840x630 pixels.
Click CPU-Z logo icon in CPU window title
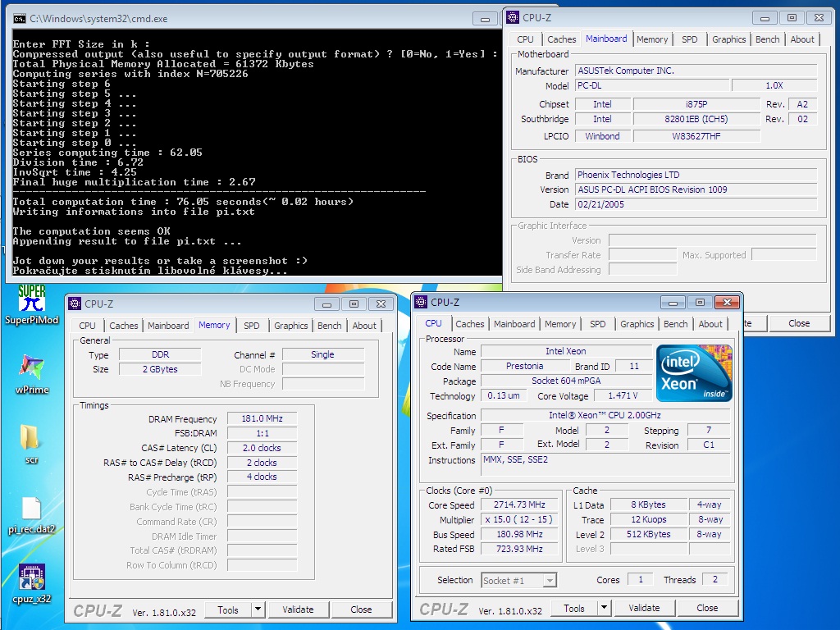pos(421,302)
